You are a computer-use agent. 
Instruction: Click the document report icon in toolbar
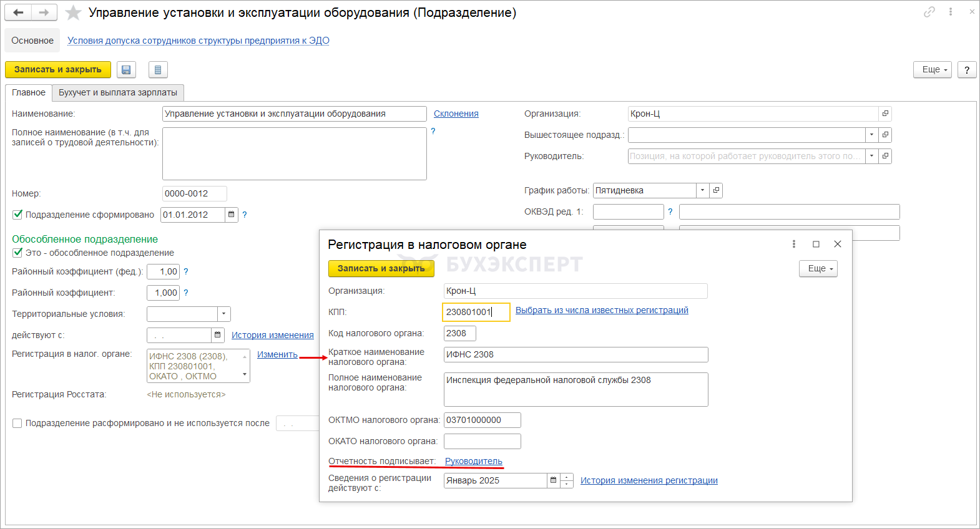point(158,70)
